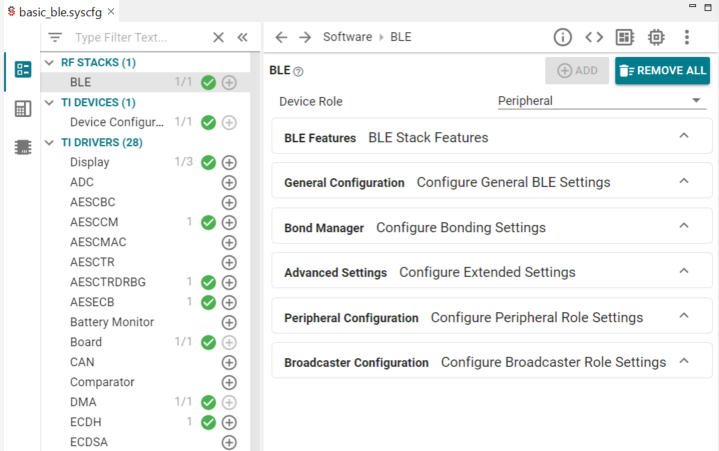Click Software in the breadcrumb
The height and width of the screenshot is (451, 719).
(348, 37)
